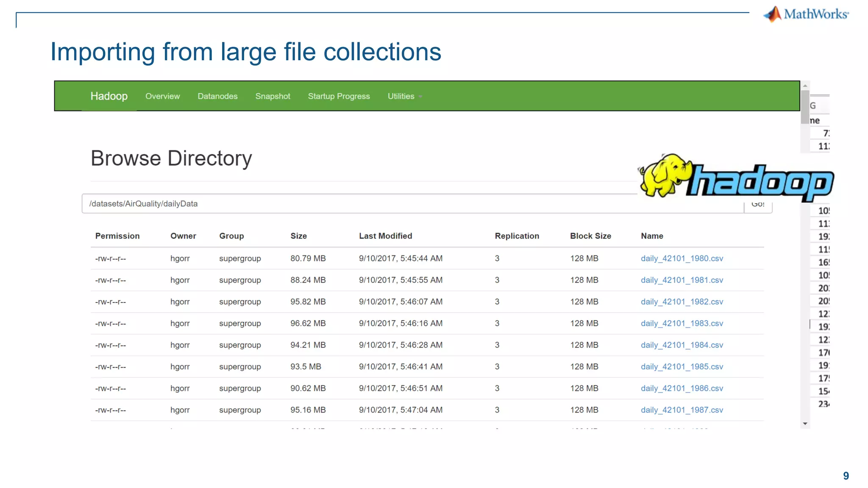Click the MathWorks logo
The width and height of the screenshot is (868, 488).
pos(806,14)
